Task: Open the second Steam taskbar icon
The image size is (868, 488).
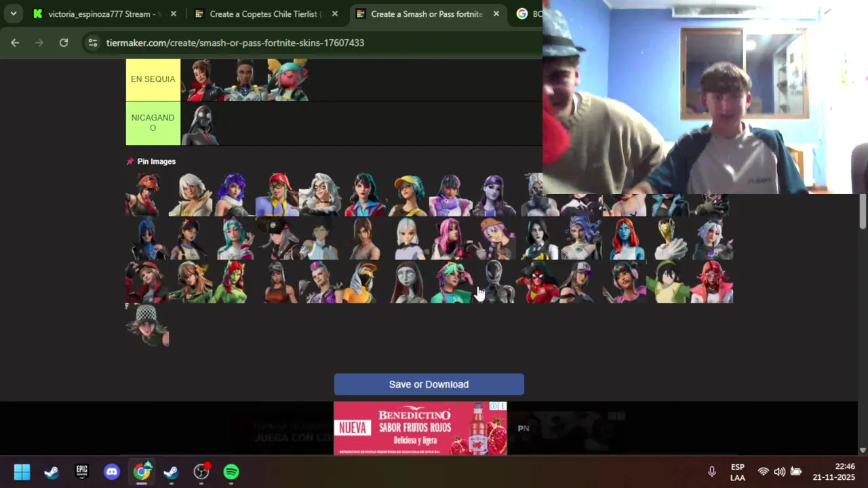Action: pos(171,472)
